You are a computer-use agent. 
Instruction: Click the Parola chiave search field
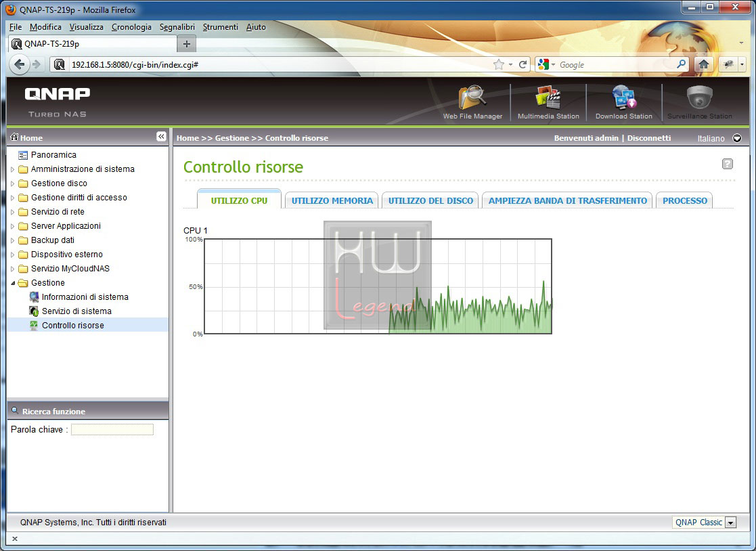(112, 430)
